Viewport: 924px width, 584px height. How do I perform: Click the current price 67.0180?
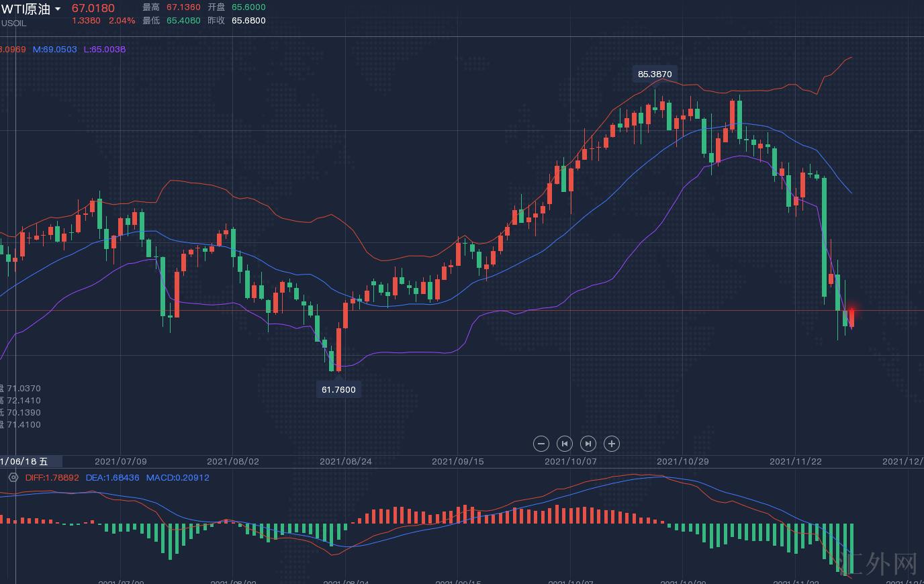[x=93, y=9]
